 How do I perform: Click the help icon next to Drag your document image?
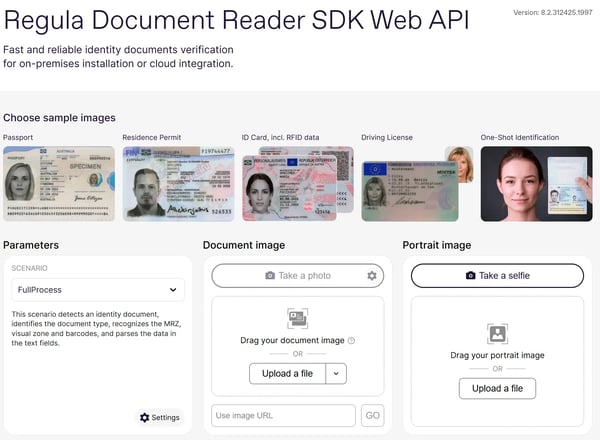point(351,340)
